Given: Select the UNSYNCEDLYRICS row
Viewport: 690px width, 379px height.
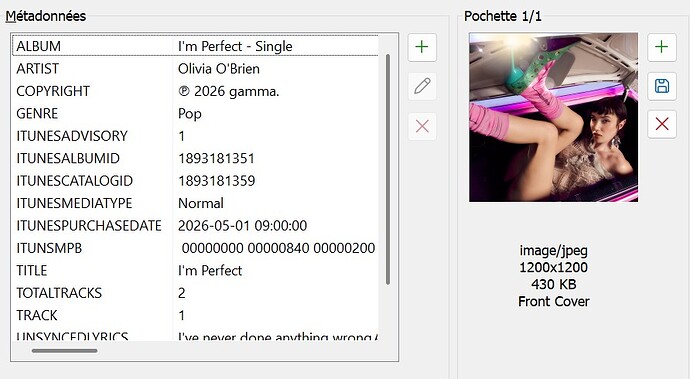Looking at the screenshot, I should point(195,335).
